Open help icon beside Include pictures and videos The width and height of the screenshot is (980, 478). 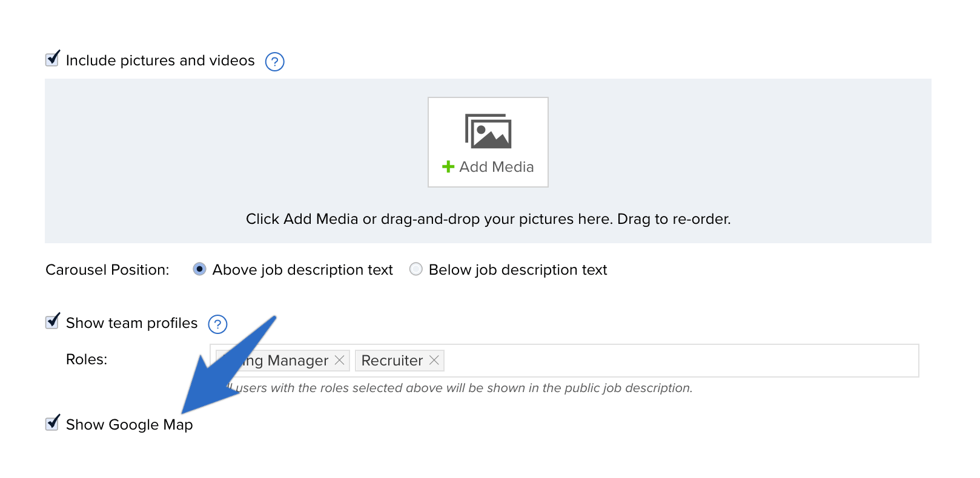275,62
